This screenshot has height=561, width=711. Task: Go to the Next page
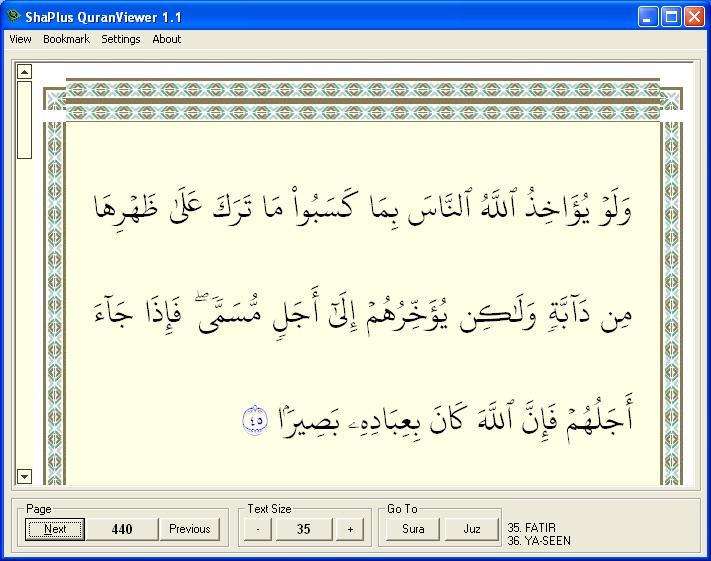(55, 529)
